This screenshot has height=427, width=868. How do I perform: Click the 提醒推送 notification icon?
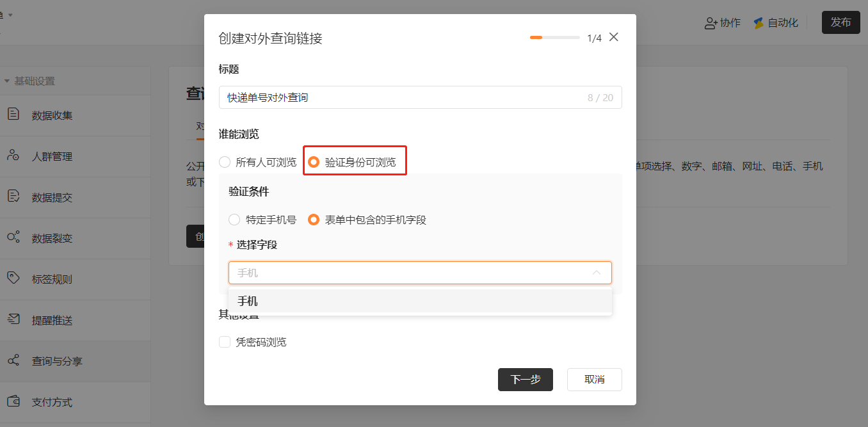[x=13, y=319]
